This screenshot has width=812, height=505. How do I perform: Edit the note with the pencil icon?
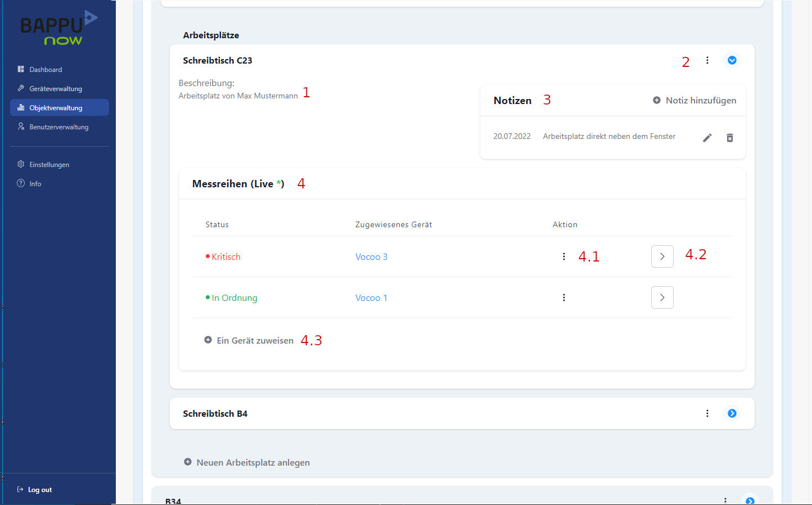(707, 138)
